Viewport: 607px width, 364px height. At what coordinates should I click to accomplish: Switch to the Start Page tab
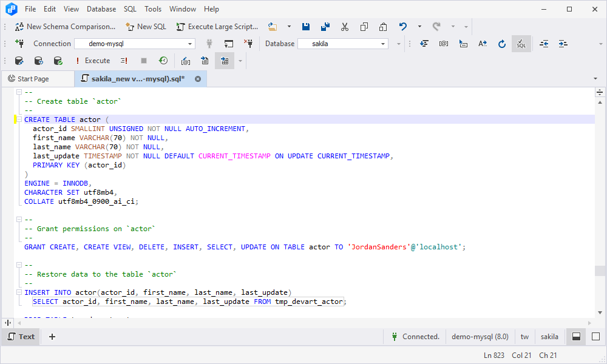click(38, 79)
